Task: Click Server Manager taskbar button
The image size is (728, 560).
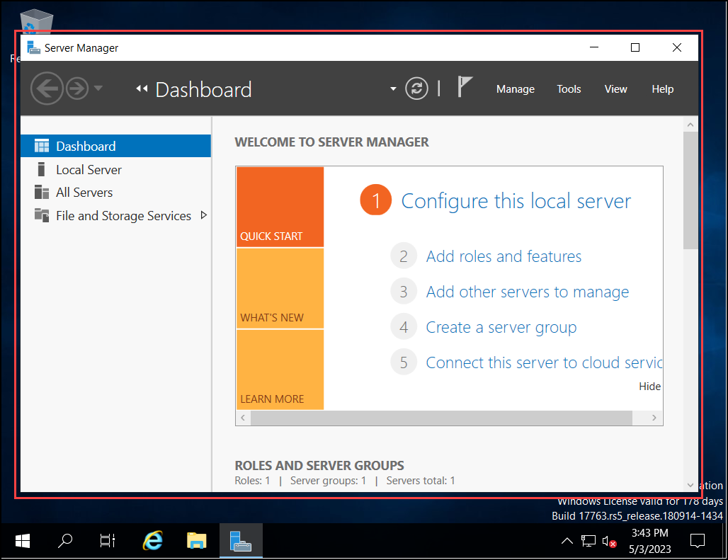Action: tap(241, 540)
